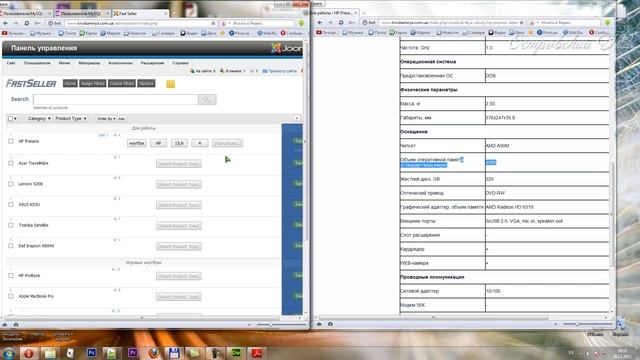Click left browser status bar cloud icon
Screen dimensions: 640x360
pos(5,324)
